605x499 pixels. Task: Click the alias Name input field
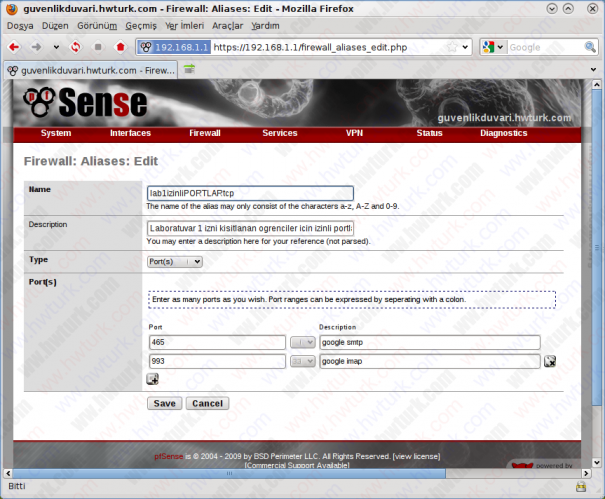point(250,193)
